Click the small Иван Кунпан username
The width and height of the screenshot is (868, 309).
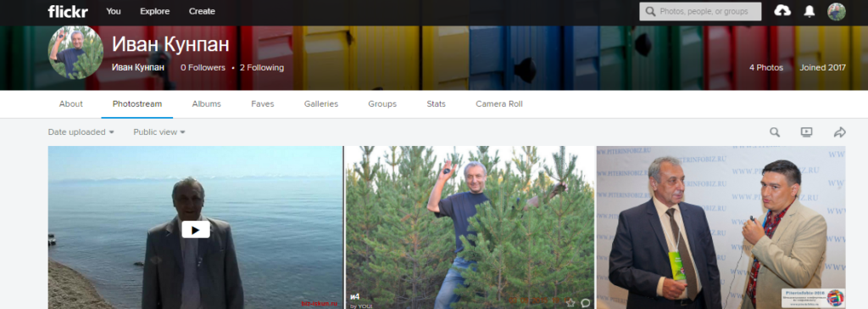coord(138,68)
